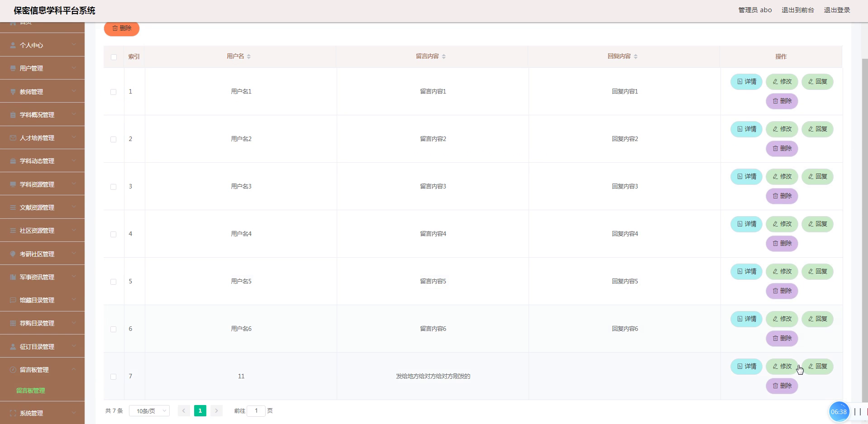Click the 学科动态管理 sidebar icon
The height and width of the screenshot is (424, 868).
point(13,161)
